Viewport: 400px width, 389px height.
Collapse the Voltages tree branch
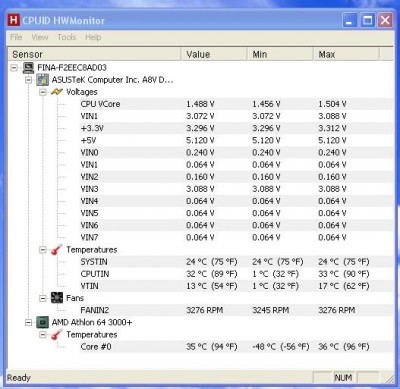tap(43, 92)
